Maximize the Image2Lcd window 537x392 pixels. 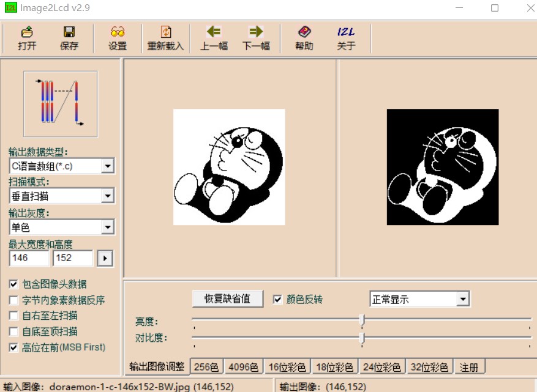[x=495, y=8]
